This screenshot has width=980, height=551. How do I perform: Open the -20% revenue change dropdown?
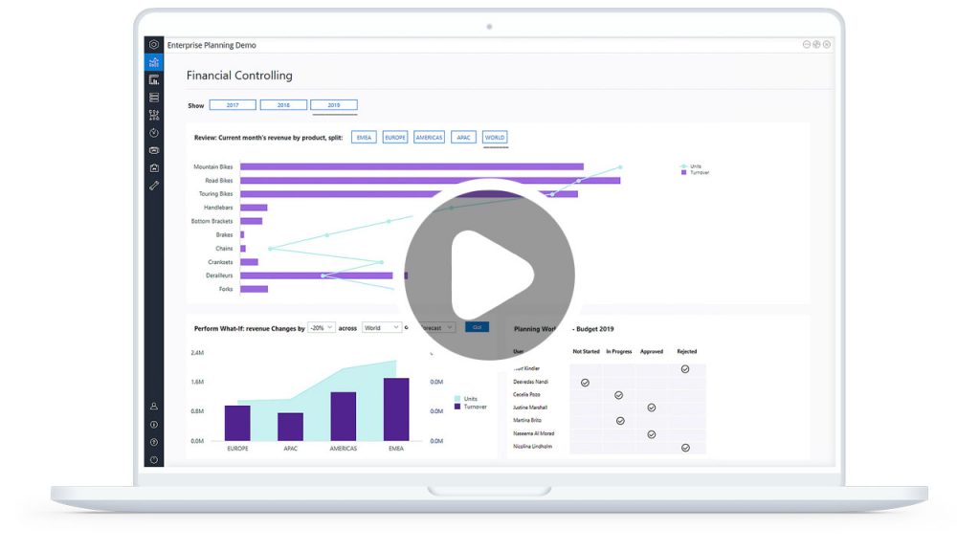(x=322, y=328)
